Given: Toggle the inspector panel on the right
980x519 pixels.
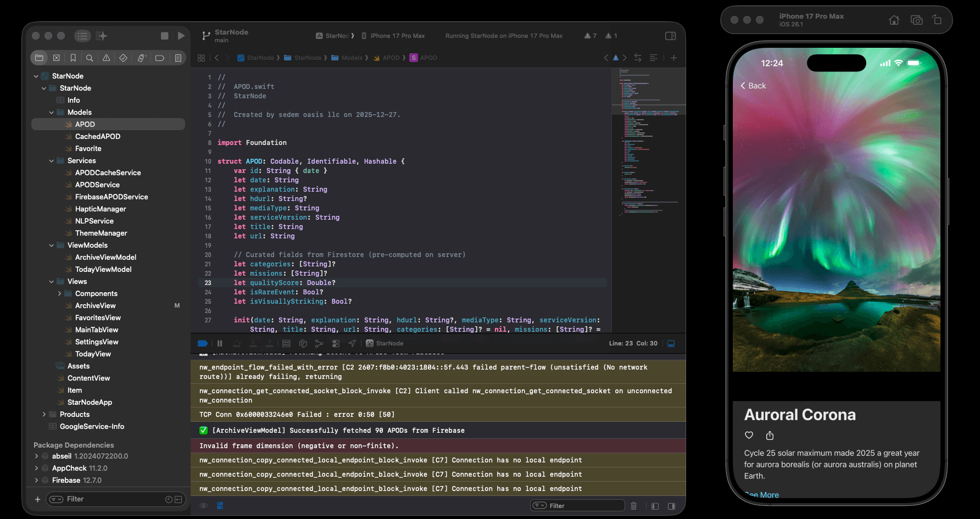Looking at the screenshot, I should point(670,36).
